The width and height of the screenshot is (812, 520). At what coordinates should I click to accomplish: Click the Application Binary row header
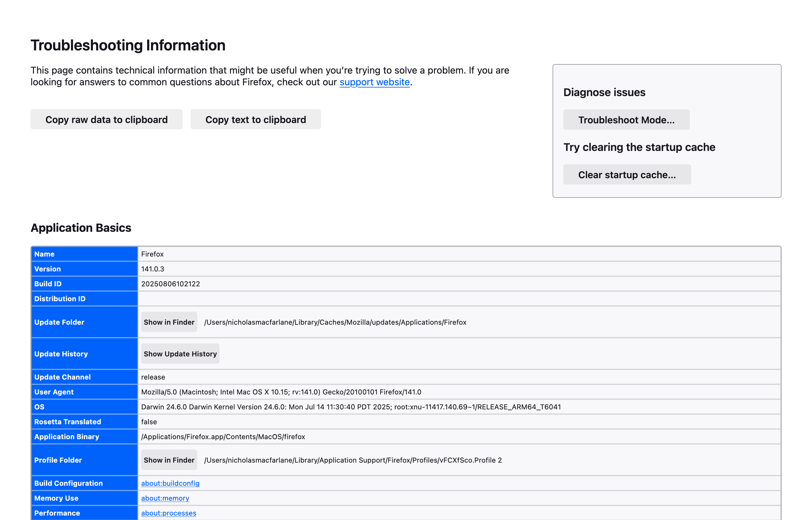coord(84,436)
